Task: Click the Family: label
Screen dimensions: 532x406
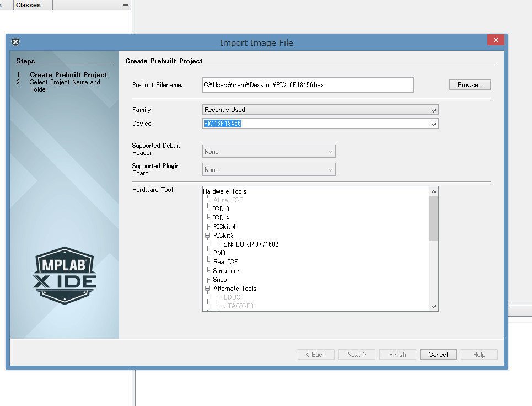Action: tap(142, 110)
